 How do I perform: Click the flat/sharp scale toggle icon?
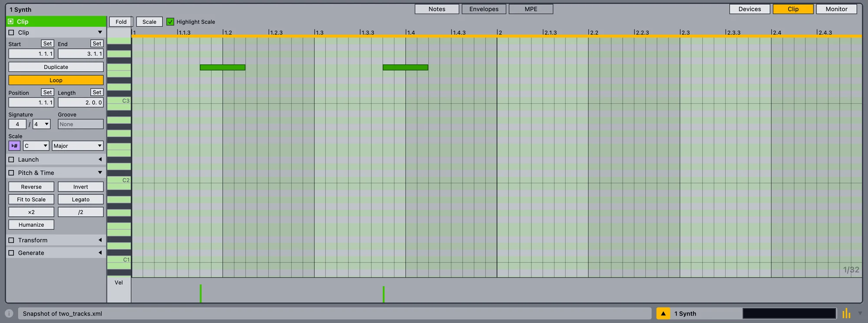point(14,146)
